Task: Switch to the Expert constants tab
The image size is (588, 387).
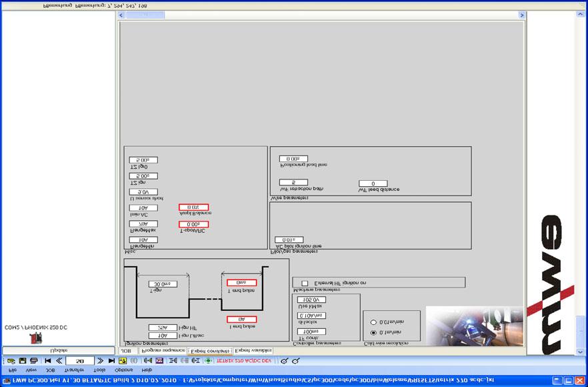Action: pyautogui.click(x=209, y=351)
